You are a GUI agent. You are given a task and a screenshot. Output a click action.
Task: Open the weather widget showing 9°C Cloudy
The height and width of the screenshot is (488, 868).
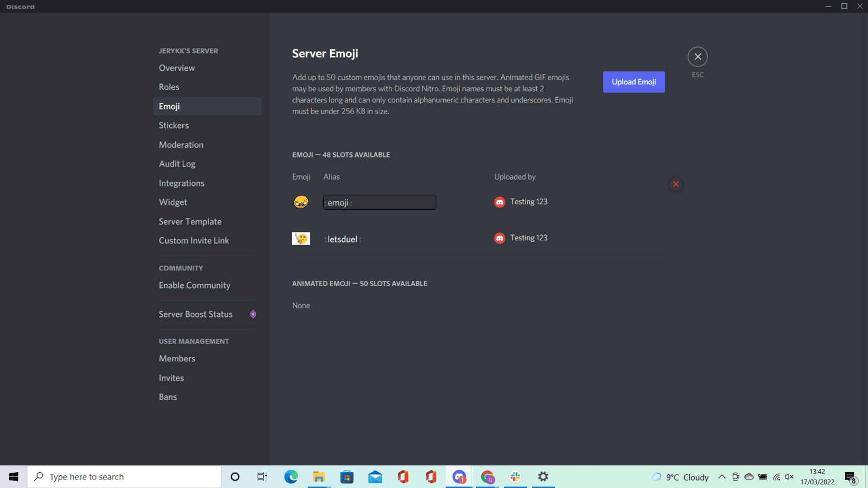[x=679, y=477]
